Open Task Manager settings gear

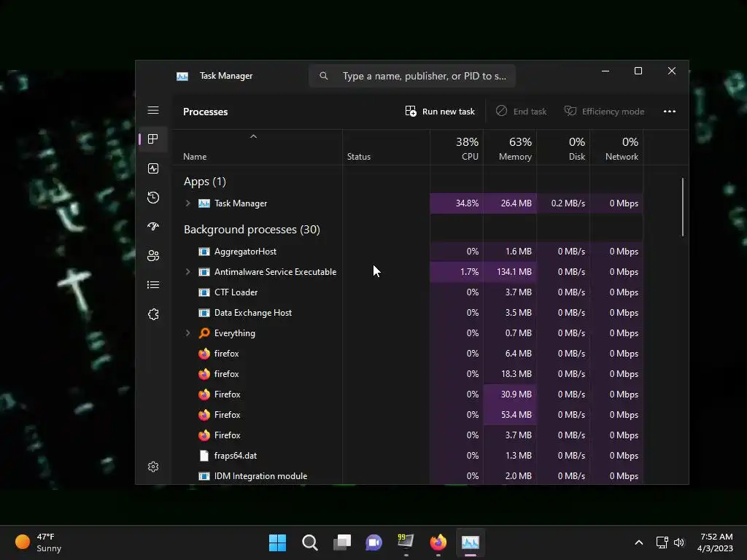(x=153, y=467)
